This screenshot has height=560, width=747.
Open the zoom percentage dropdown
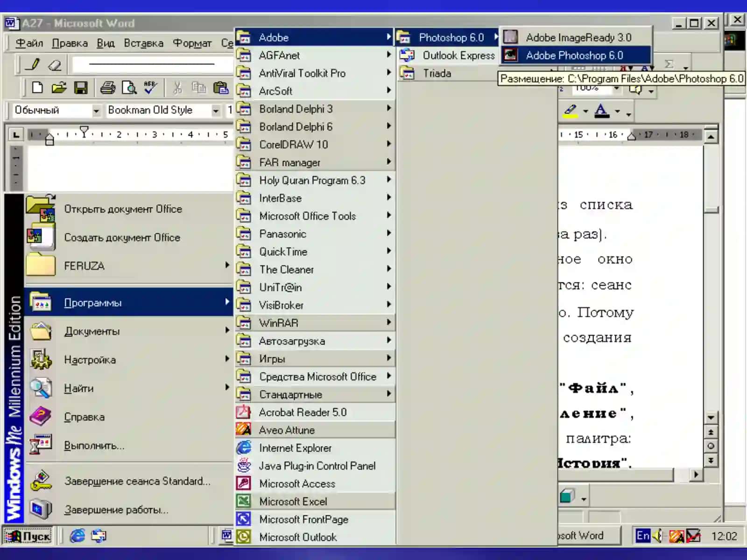pyautogui.click(x=616, y=88)
